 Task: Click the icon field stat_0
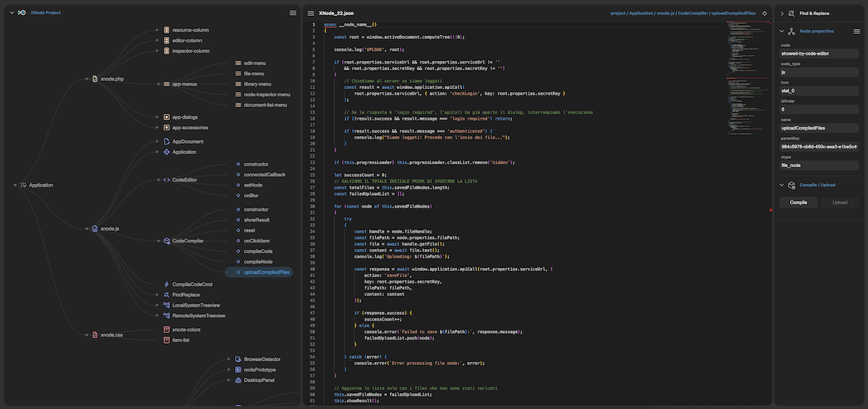coord(819,90)
